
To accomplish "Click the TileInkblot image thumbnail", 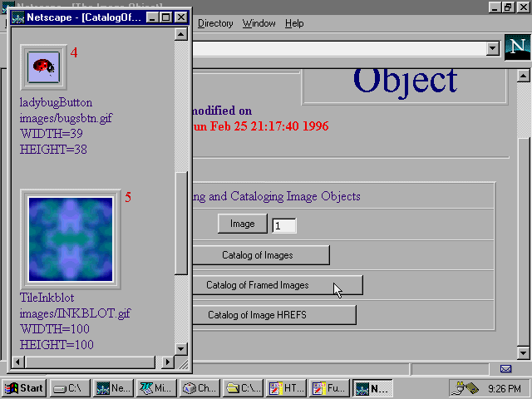I will pyautogui.click(x=70, y=239).
